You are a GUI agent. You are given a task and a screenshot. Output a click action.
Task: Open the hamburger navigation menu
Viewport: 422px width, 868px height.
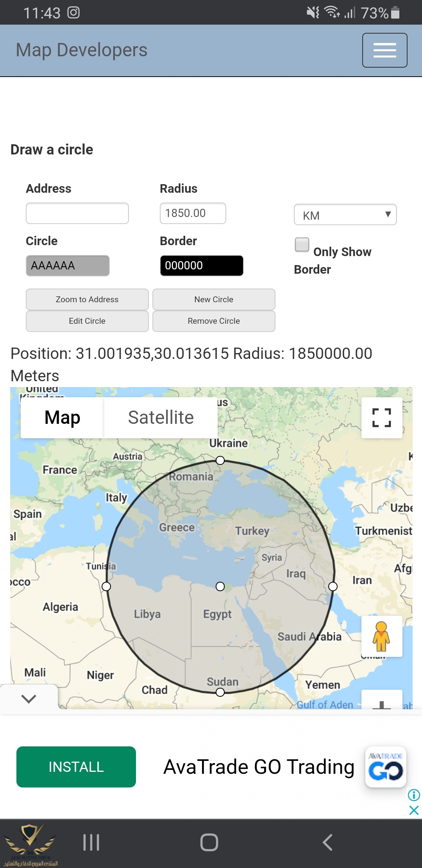[x=384, y=50]
